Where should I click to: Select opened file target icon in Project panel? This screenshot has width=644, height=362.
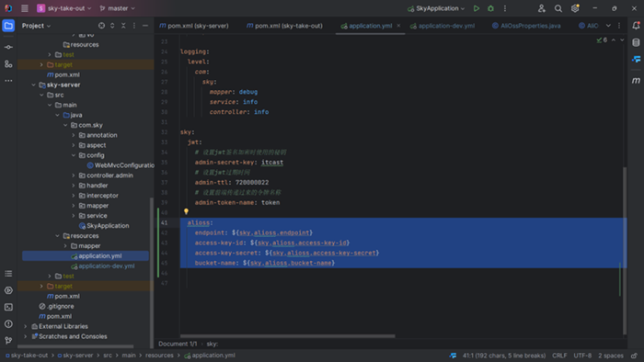101,26
